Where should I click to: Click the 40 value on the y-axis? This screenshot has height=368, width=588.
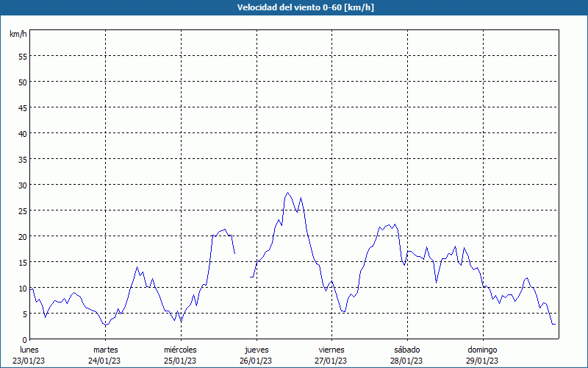tap(23, 134)
